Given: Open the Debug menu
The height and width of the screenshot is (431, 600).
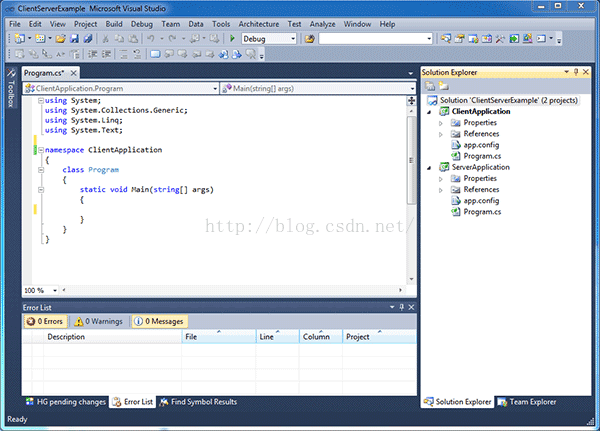Looking at the screenshot, I should [142, 24].
